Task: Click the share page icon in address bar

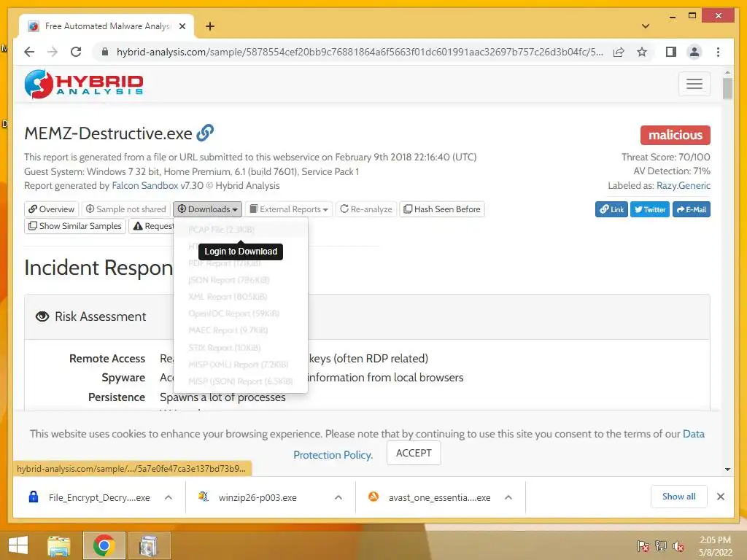Action: click(x=619, y=52)
